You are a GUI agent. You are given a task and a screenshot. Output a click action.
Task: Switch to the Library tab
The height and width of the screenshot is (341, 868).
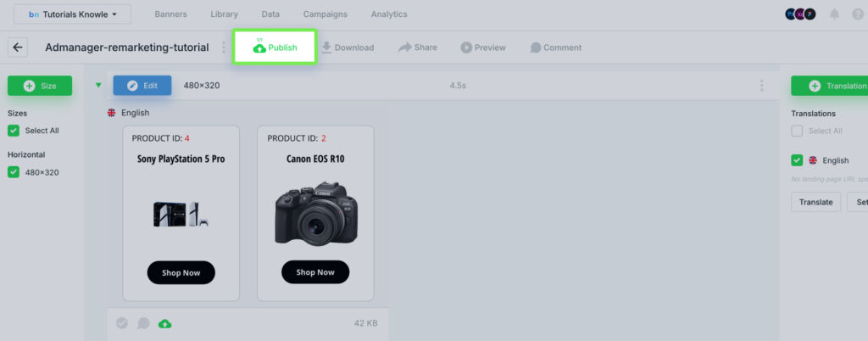(x=224, y=14)
